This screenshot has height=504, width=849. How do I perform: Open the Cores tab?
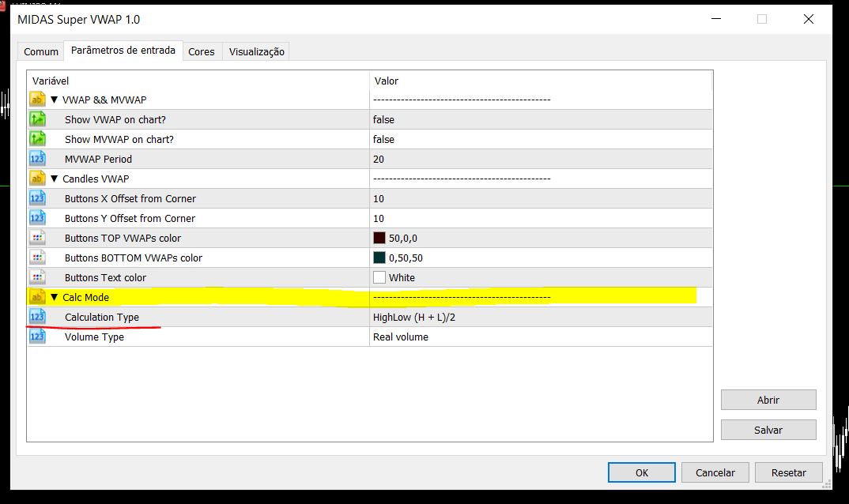[202, 51]
